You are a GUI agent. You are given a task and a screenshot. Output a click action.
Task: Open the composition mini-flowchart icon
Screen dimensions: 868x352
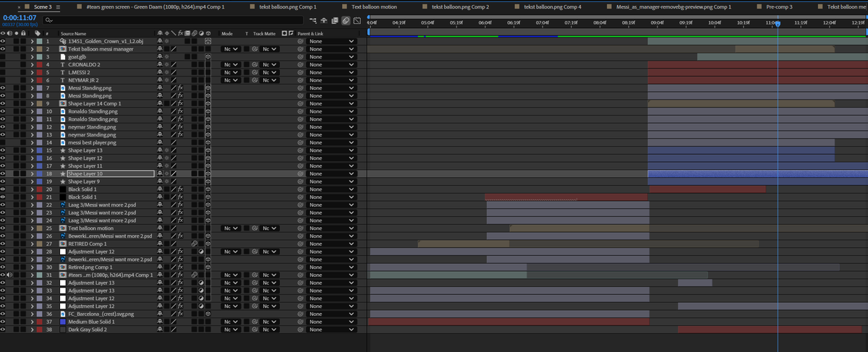pos(312,20)
